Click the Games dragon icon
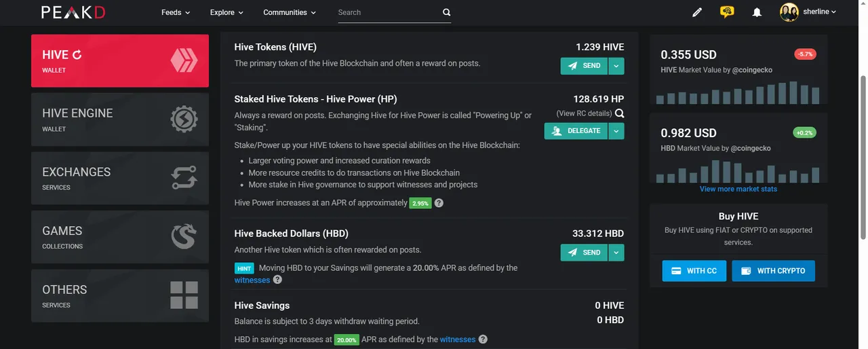Screen dimensions: 868x349 pyautogui.click(x=184, y=237)
